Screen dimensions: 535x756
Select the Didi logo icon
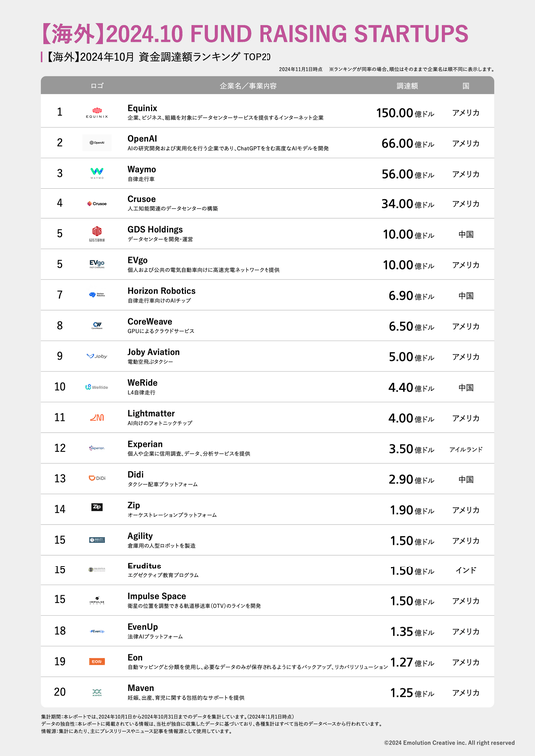(x=97, y=478)
